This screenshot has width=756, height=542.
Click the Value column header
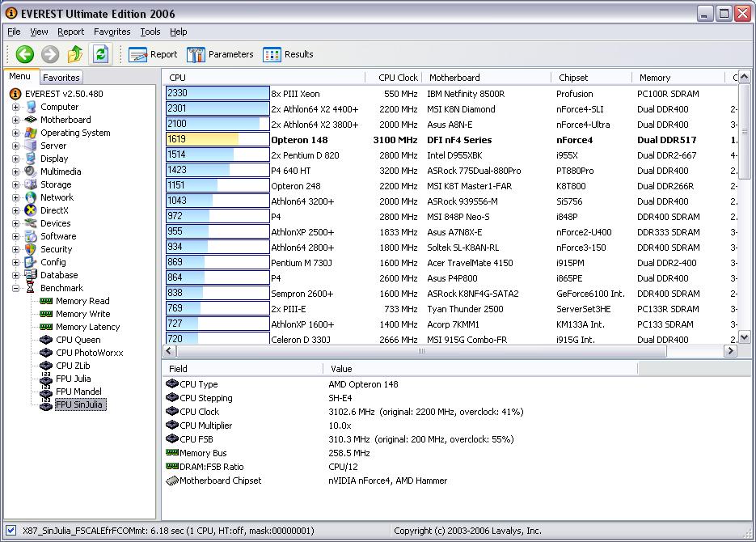pos(479,369)
